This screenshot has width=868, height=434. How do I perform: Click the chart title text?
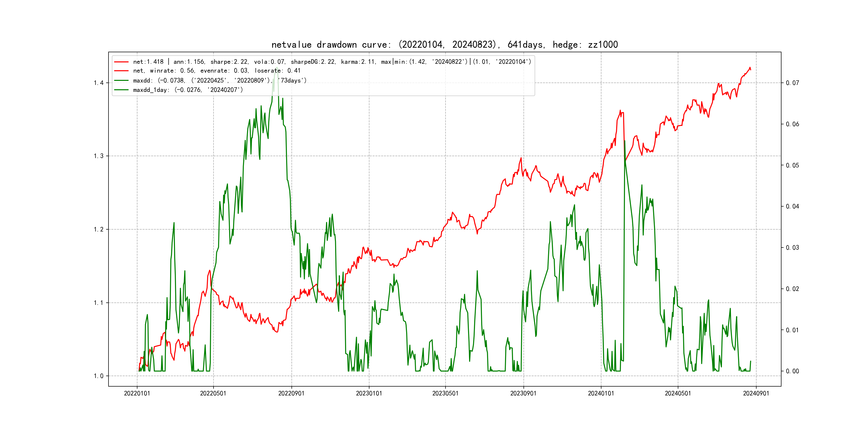[x=444, y=44]
